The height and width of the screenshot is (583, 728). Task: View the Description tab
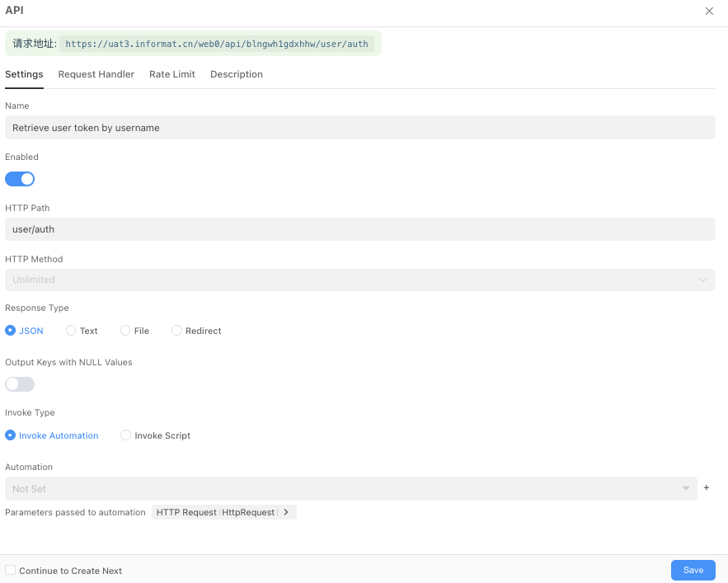click(x=236, y=74)
